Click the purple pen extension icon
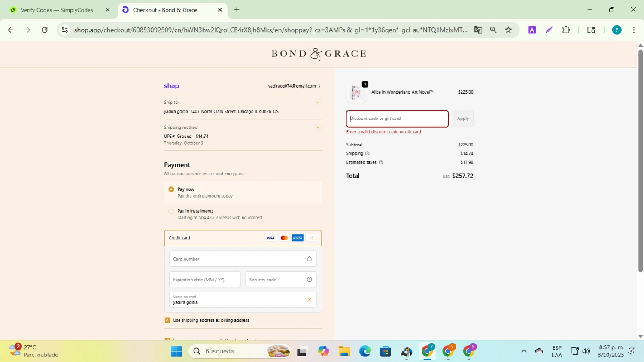 point(549,30)
